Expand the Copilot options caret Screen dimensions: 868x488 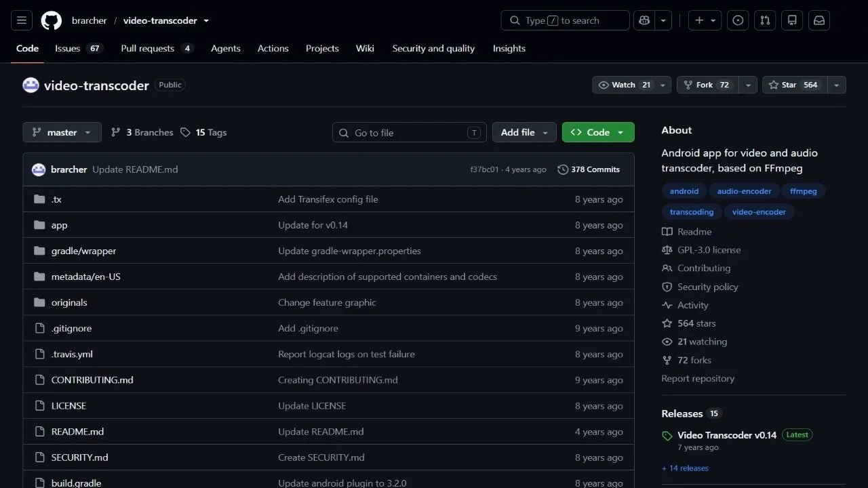click(x=663, y=20)
